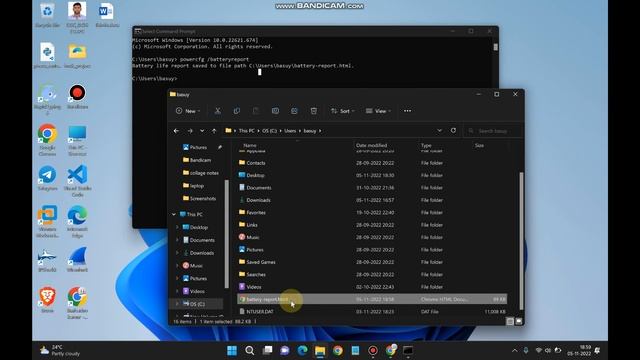640x360 pixels.
Task: Open Task View from the taskbar
Action: pyautogui.click(x=267, y=351)
